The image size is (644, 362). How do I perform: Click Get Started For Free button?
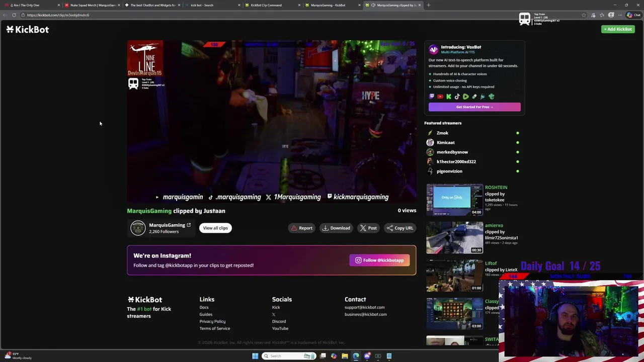tap(474, 107)
